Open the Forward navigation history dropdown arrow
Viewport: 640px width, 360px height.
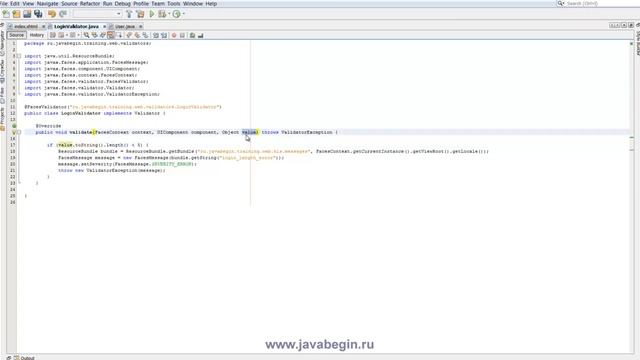pyautogui.click(x=78, y=36)
